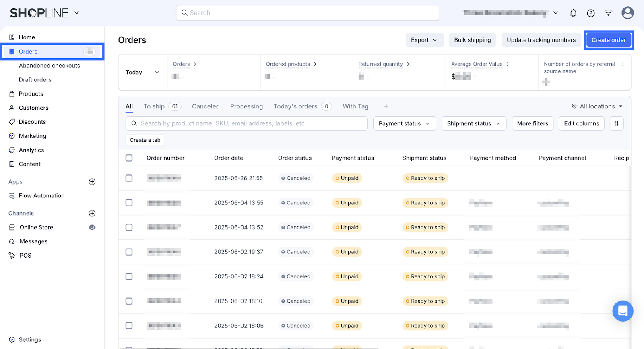Open the live chat support bubble
Screen dimensions: 644x349
[x=623, y=311]
